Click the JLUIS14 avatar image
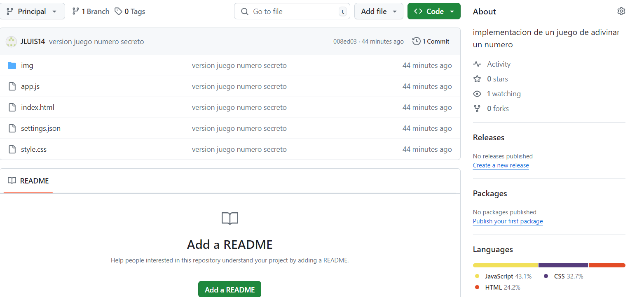The height and width of the screenshot is (297, 644). coord(11,41)
